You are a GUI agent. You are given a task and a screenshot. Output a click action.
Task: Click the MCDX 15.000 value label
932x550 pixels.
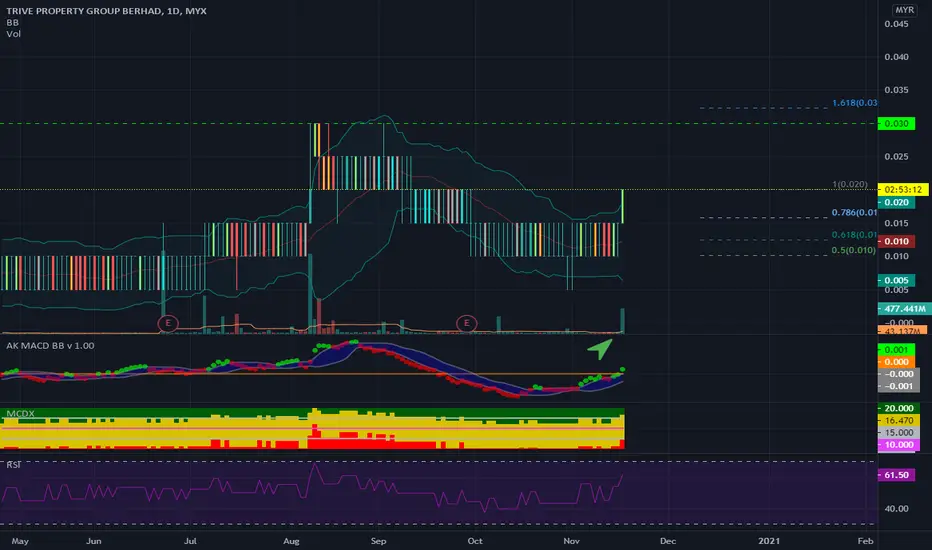point(899,432)
